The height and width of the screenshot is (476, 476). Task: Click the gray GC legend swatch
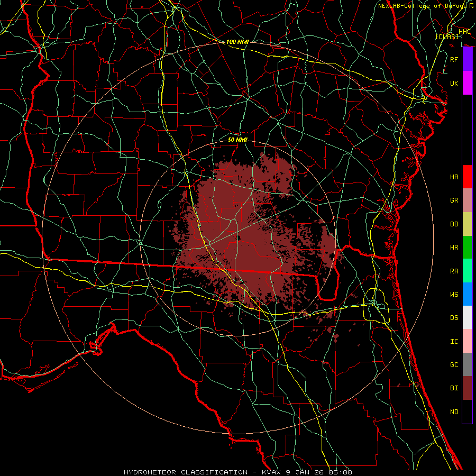click(467, 364)
